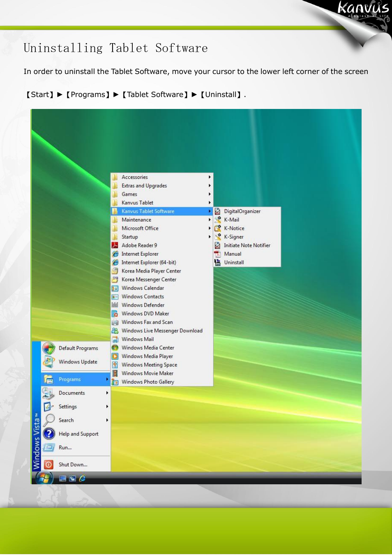Select Internet Explorer in programs list
The image size is (392, 555).
[x=162, y=254]
